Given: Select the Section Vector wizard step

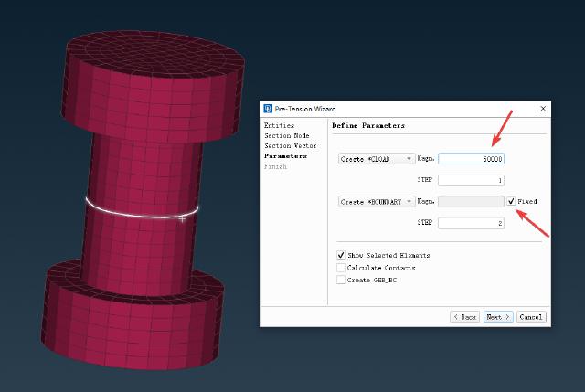Looking at the screenshot, I should [291, 146].
